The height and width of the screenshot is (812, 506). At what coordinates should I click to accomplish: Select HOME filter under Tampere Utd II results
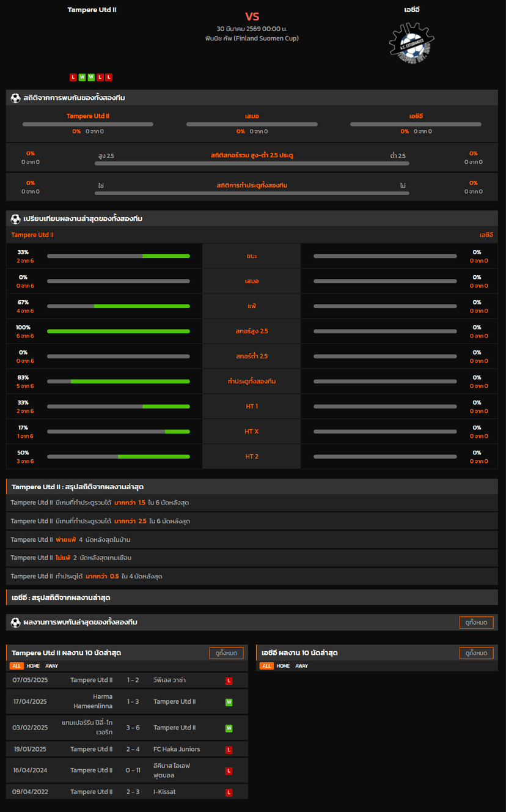pyautogui.click(x=33, y=666)
